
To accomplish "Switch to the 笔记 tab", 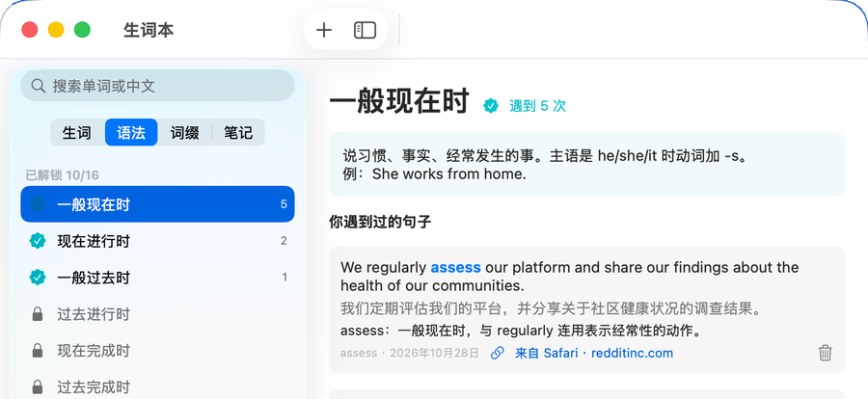I will pos(238,133).
